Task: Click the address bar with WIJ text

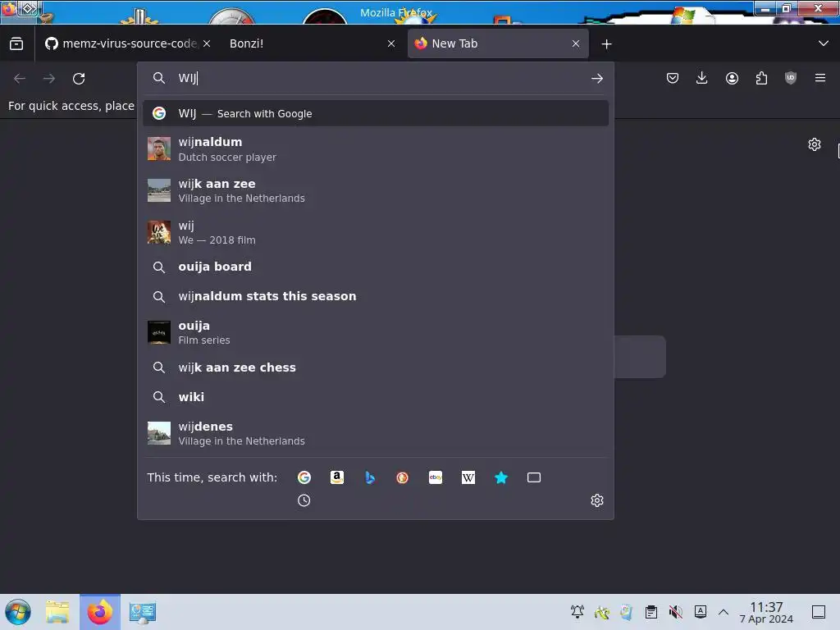Action: click(x=375, y=78)
